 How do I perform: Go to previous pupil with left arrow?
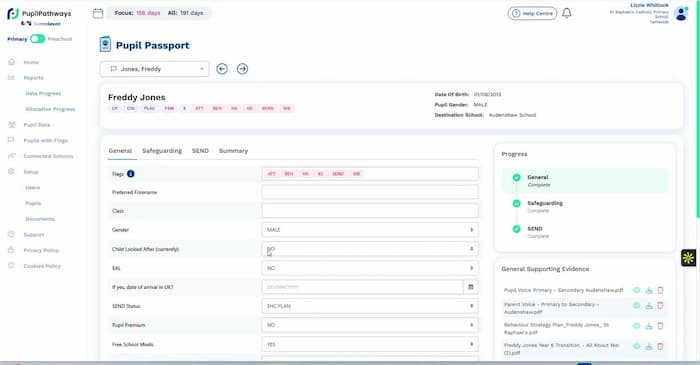coord(222,69)
